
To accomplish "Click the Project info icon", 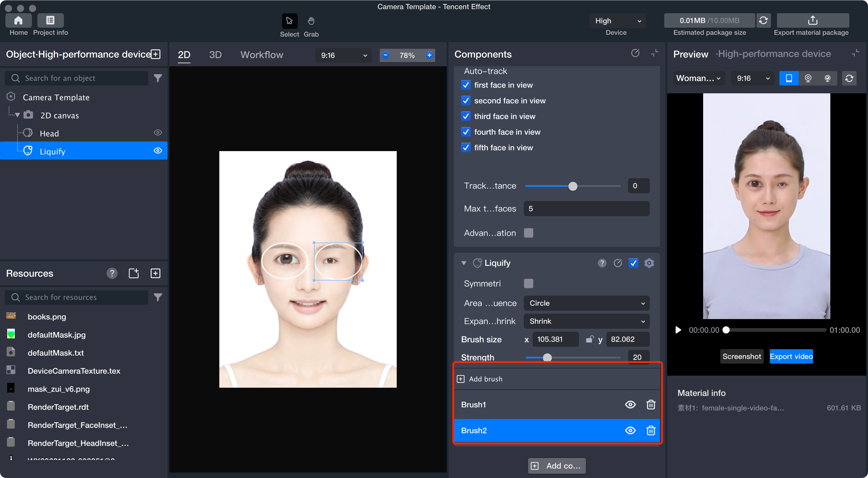I will [x=50, y=20].
